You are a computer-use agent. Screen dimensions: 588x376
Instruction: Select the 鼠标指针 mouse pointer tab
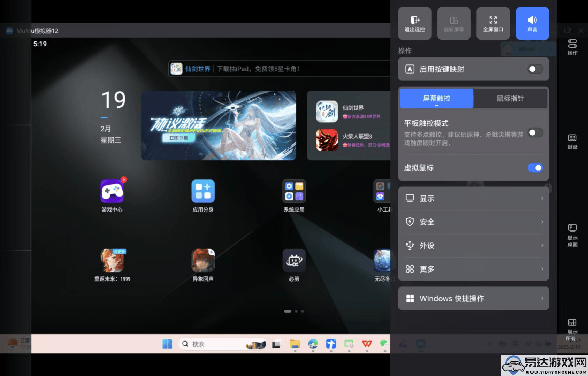pos(510,98)
